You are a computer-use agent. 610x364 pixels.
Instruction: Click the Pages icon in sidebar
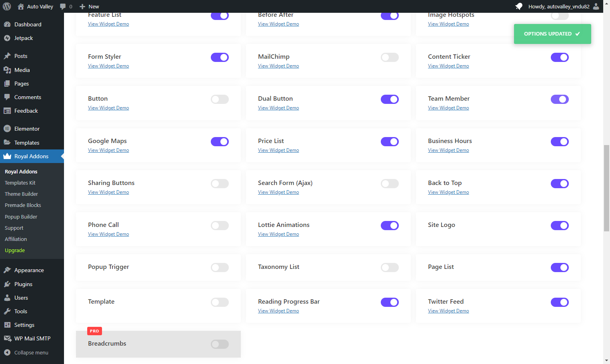pyautogui.click(x=7, y=84)
